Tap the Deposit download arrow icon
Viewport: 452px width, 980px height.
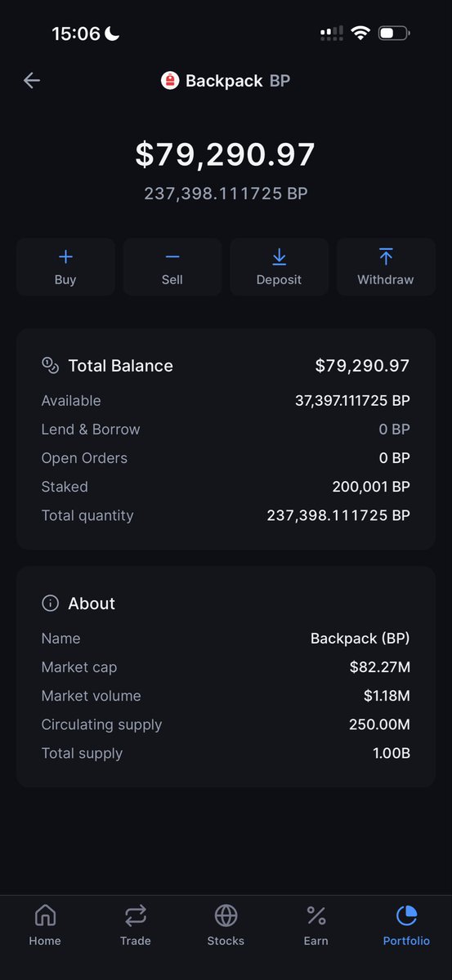point(279,256)
